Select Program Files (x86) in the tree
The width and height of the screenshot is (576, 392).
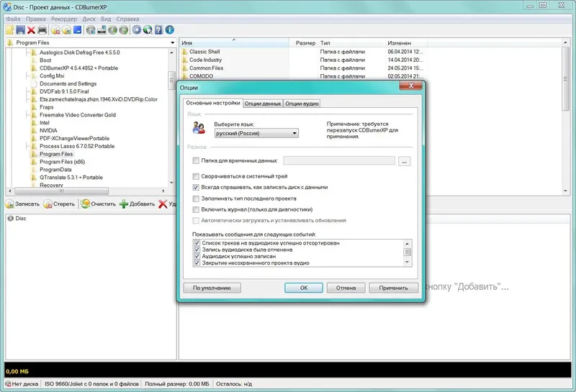coord(62,162)
